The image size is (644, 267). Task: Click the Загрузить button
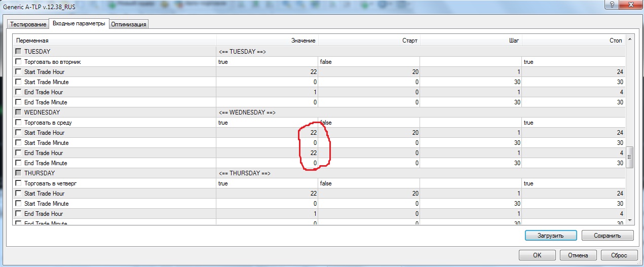[x=551, y=236]
